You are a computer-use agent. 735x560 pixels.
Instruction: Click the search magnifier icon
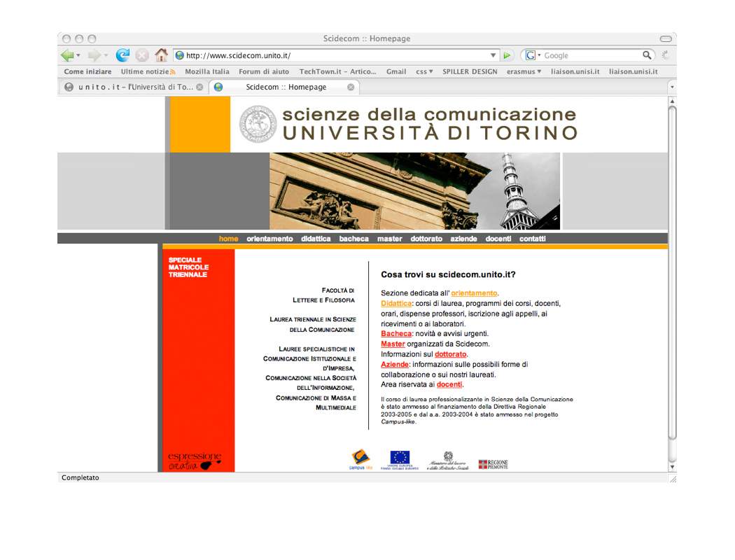pos(647,55)
